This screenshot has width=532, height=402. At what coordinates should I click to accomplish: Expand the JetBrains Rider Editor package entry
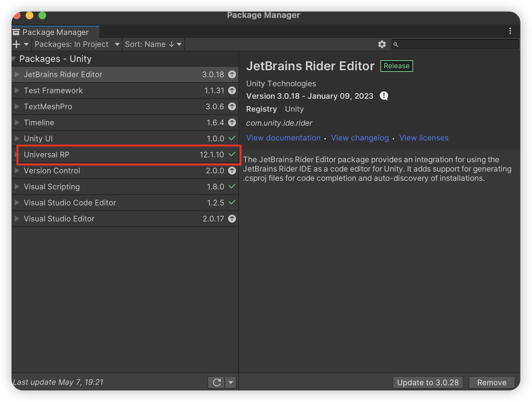tap(17, 74)
